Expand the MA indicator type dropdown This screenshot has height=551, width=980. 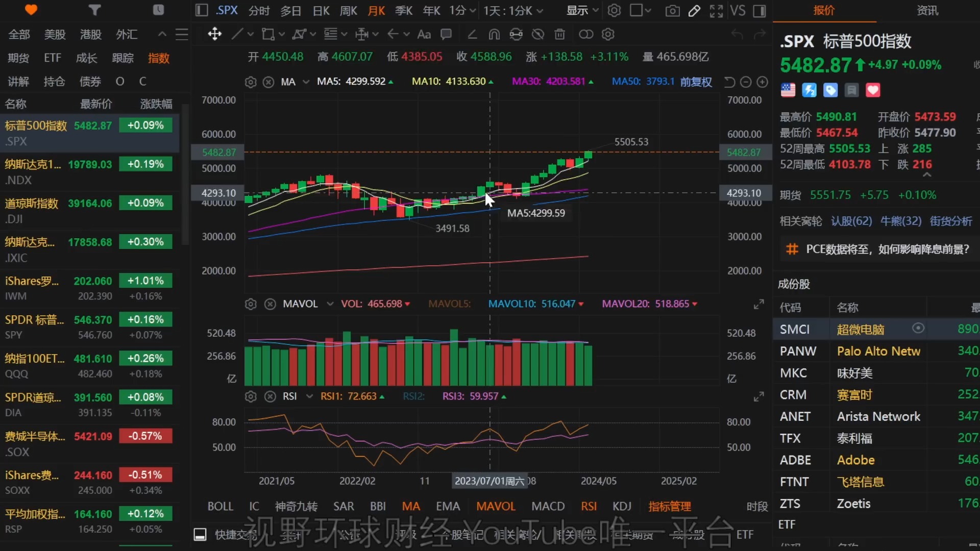pyautogui.click(x=306, y=82)
